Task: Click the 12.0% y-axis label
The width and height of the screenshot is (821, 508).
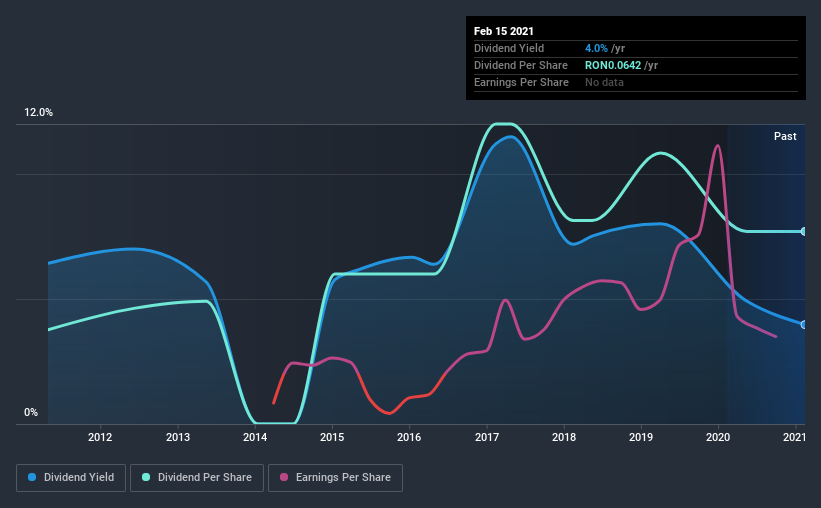Action: point(38,113)
